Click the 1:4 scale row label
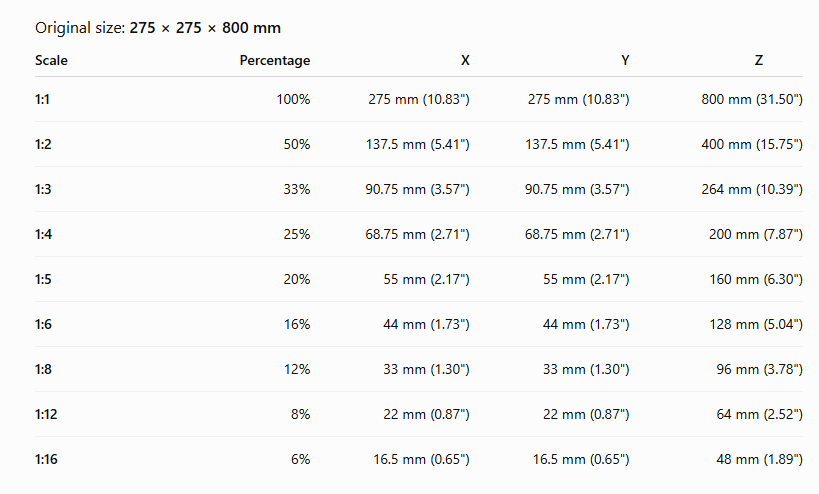 [43, 234]
